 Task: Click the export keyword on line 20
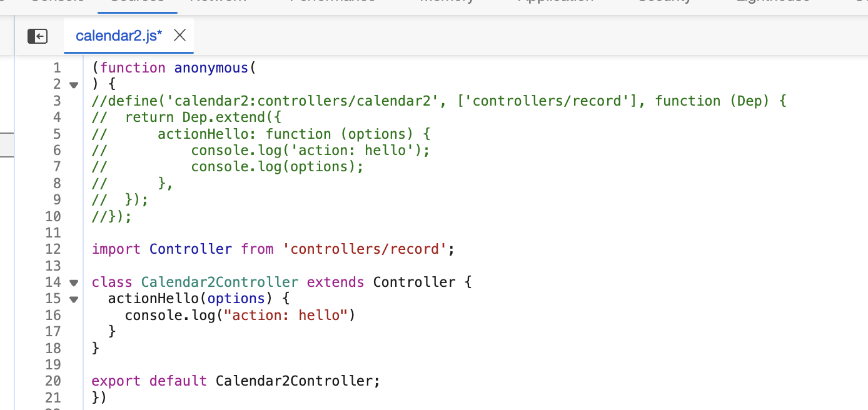coord(116,381)
